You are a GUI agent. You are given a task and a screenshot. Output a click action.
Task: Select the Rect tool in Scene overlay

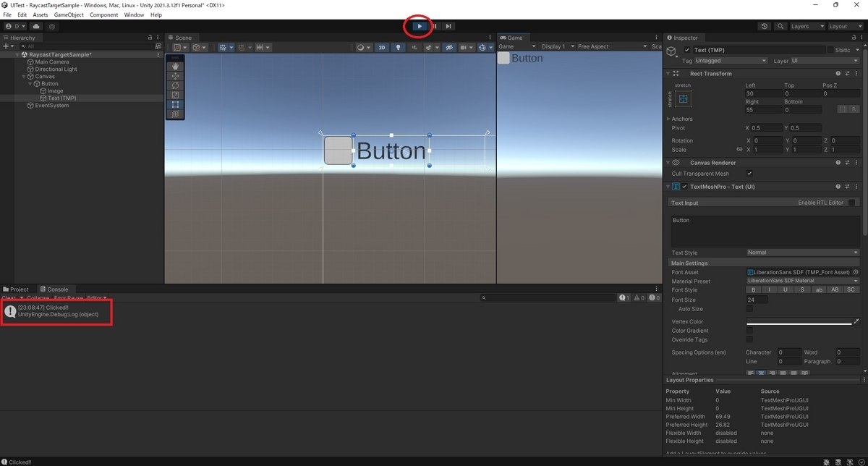175,104
